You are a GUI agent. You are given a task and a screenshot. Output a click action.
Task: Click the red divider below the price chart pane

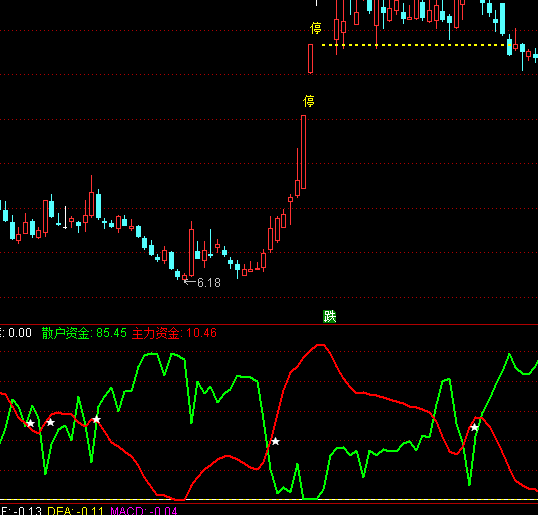pos(269,324)
